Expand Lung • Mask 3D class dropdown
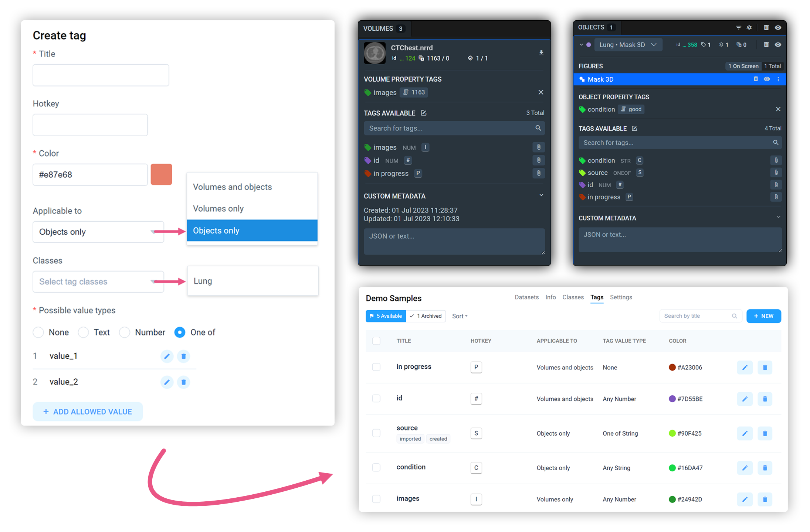Image resolution: width=810 pixels, height=532 pixels. [654, 45]
